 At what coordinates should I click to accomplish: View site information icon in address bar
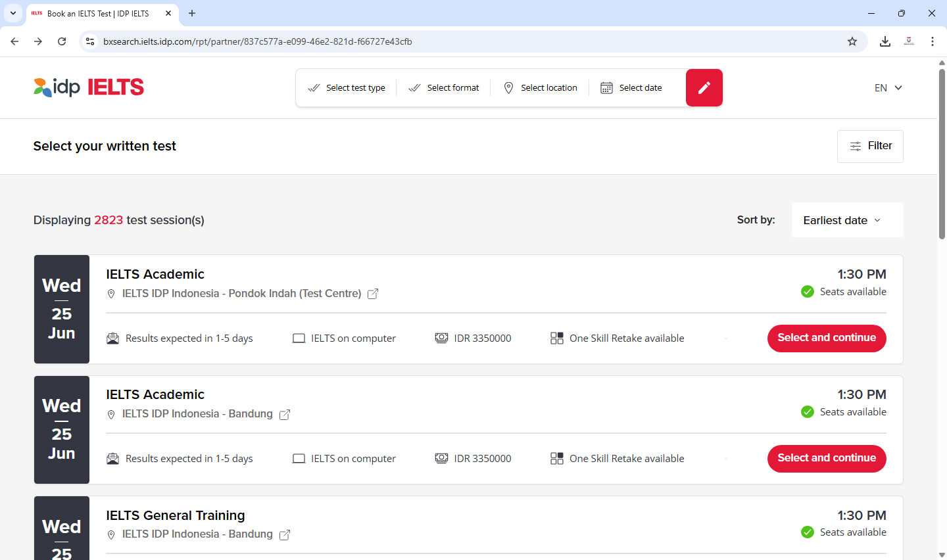click(x=90, y=41)
